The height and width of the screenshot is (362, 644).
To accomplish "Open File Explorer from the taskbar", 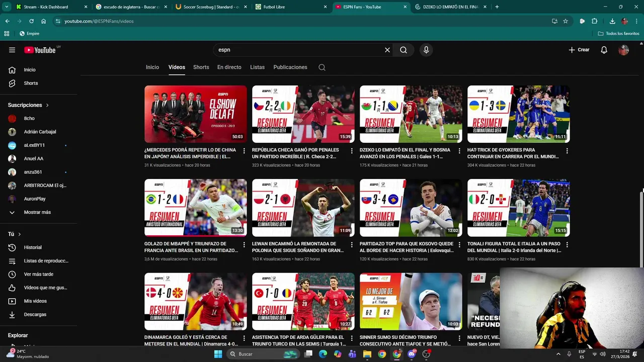I will (x=367, y=354).
